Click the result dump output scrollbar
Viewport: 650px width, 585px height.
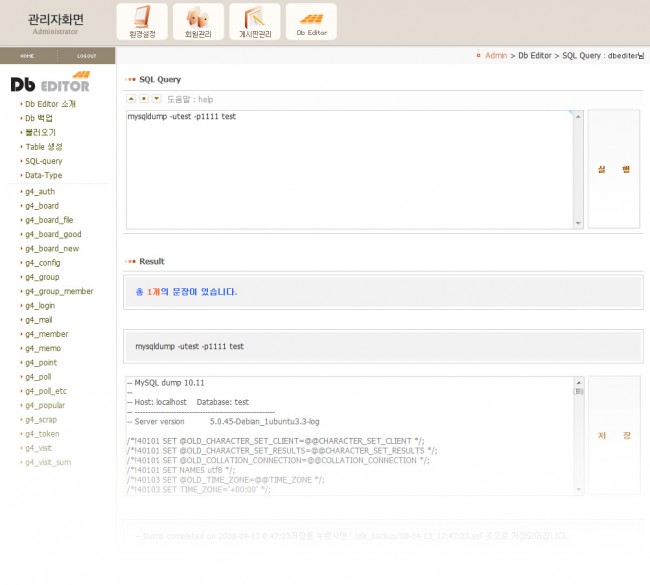(x=578, y=435)
